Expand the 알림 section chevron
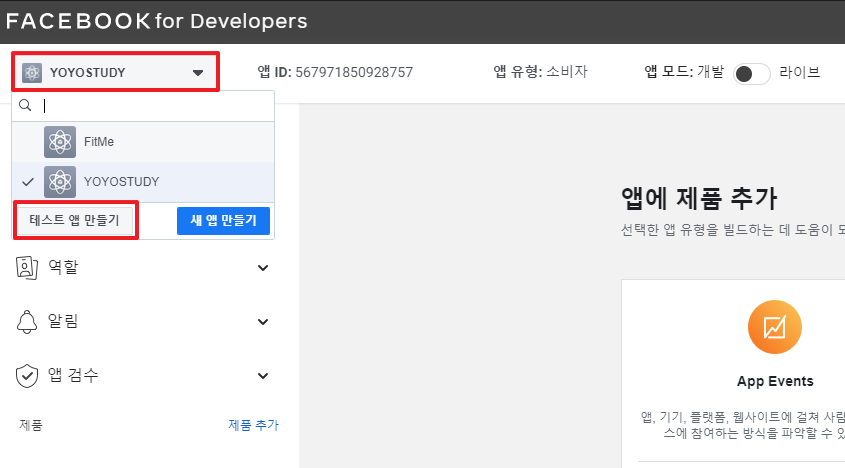The width and height of the screenshot is (845, 468). click(x=263, y=322)
